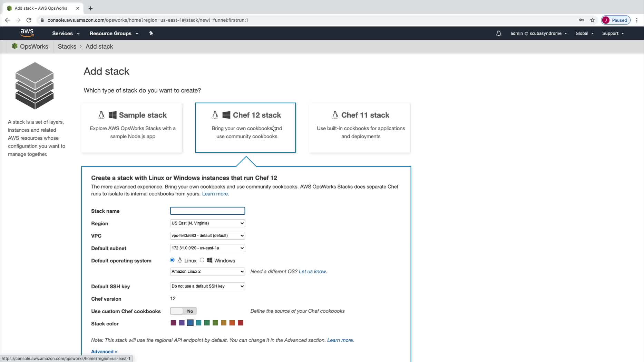Open the notifications bell
Viewport: 644px width, 362px height.
pyautogui.click(x=498, y=33)
